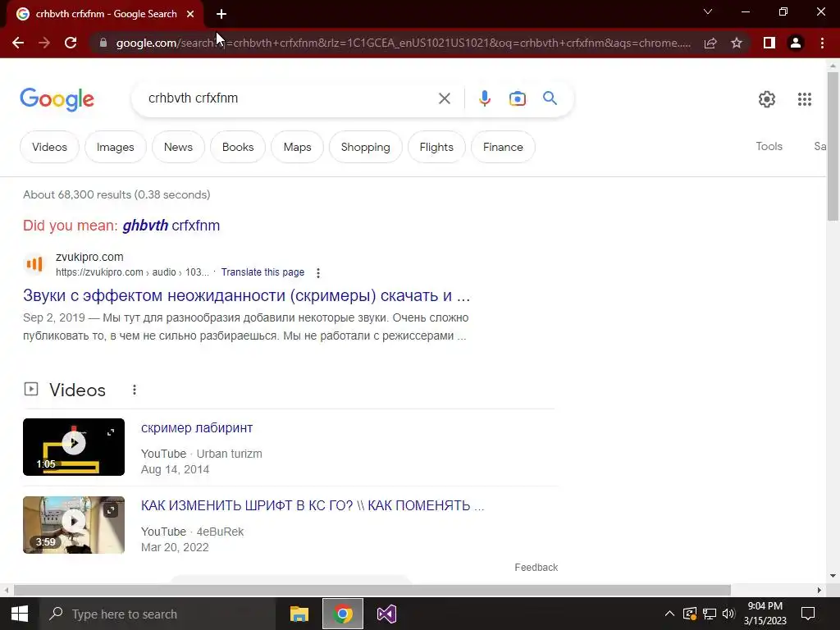Open the Windows Start menu
840x630 pixels.
pyautogui.click(x=20, y=614)
